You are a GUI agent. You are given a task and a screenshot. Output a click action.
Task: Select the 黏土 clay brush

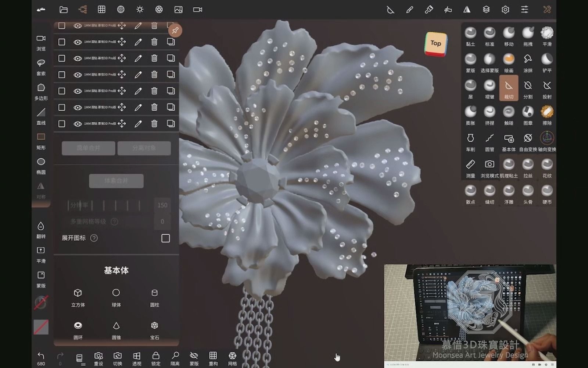tap(470, 36)
